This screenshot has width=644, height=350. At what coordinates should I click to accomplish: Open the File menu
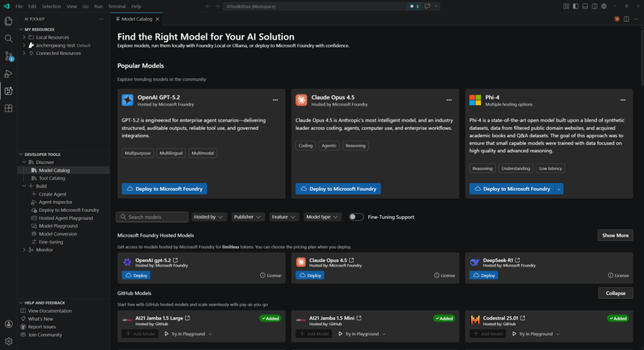pyautogui.click(x=19, y=6)
